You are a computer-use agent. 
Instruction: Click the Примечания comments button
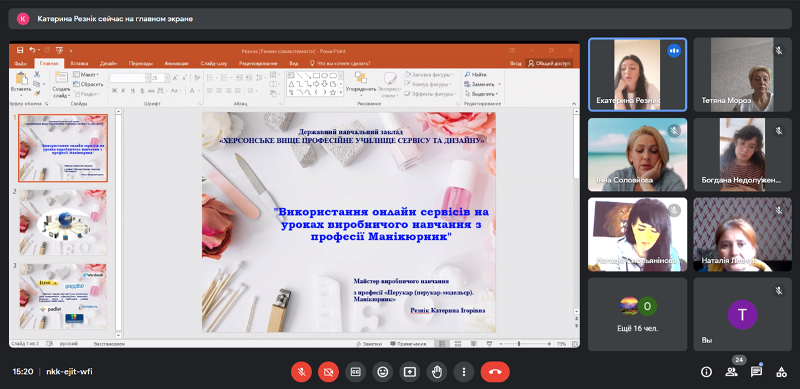pyautogui.click(x=409, y=344)
